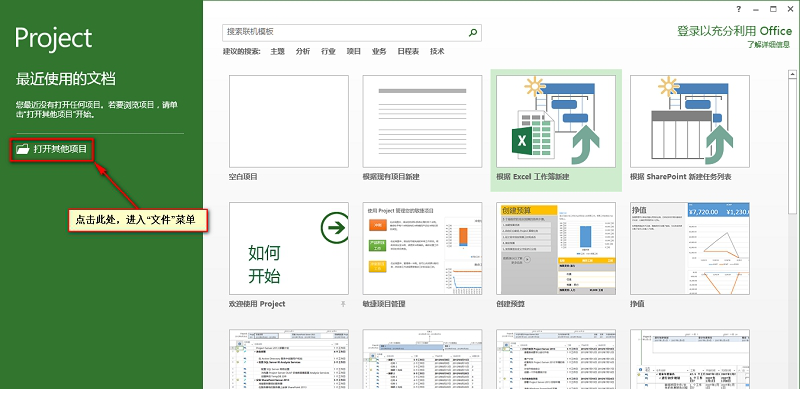
Task: Open 了解详细信息 link
Action: (769, 45)
